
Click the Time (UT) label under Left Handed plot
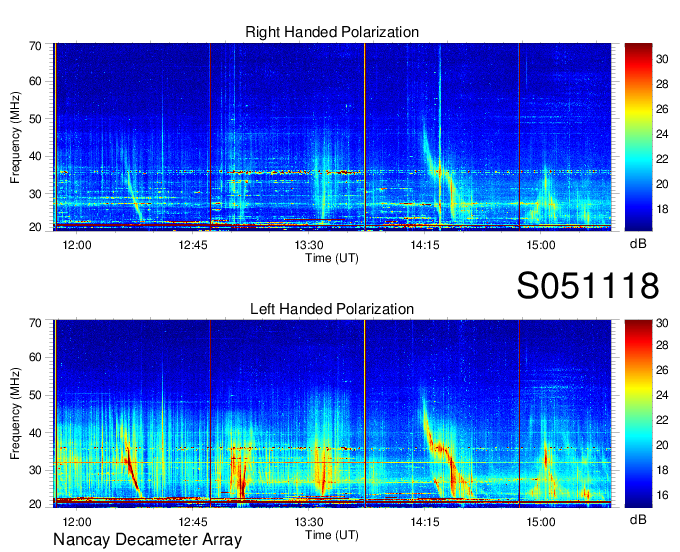[x=332, y=535]
